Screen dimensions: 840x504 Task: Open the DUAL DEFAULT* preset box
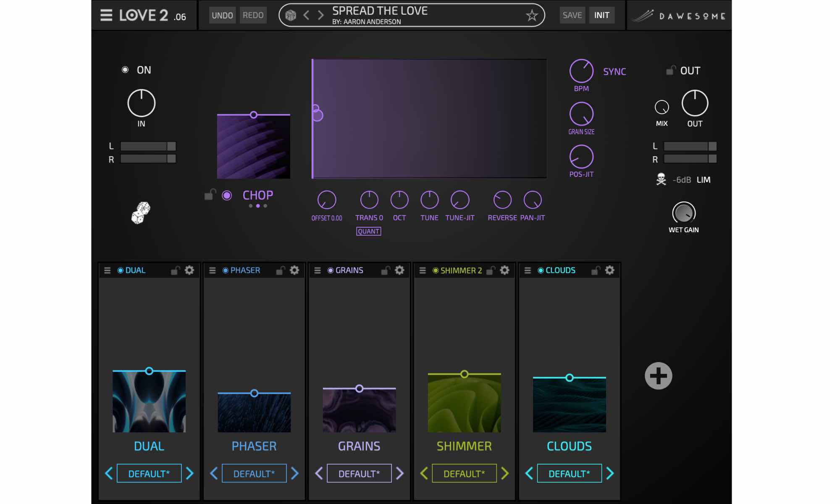pyautogui.click(x=149, y=473)
